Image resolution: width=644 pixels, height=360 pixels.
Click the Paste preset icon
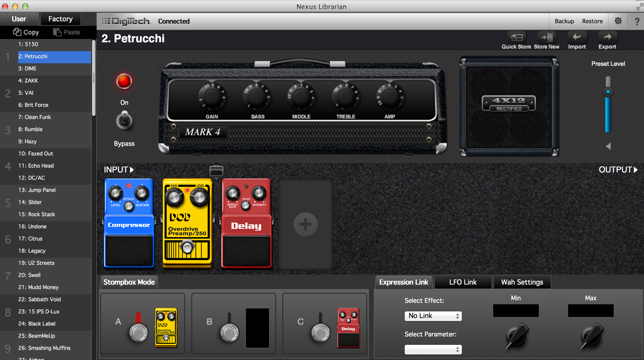[x=67, y=32]
